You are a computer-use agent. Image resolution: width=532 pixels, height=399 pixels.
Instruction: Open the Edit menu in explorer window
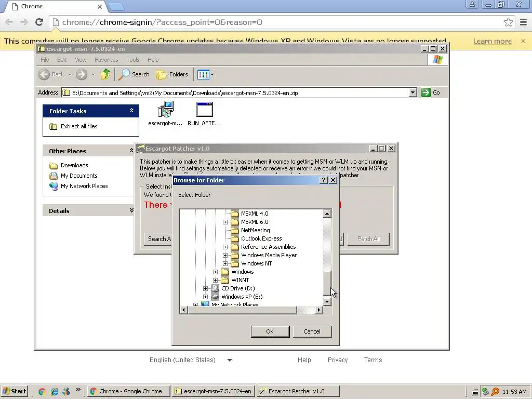click(x=62, y=60)
